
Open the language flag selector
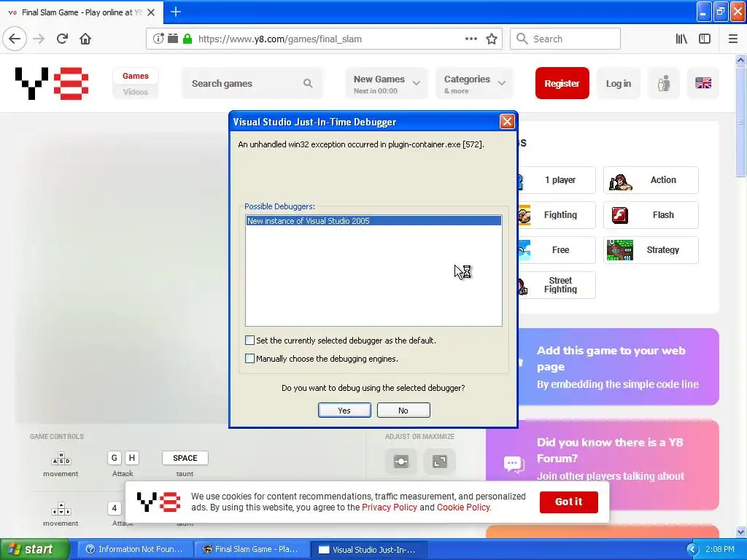tap(703, 83)
